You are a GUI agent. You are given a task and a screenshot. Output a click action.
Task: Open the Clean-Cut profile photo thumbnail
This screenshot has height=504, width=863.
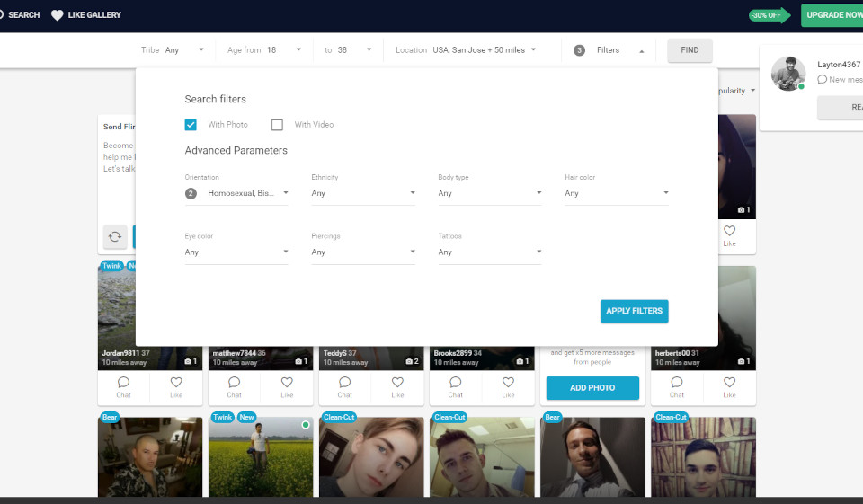371,458
